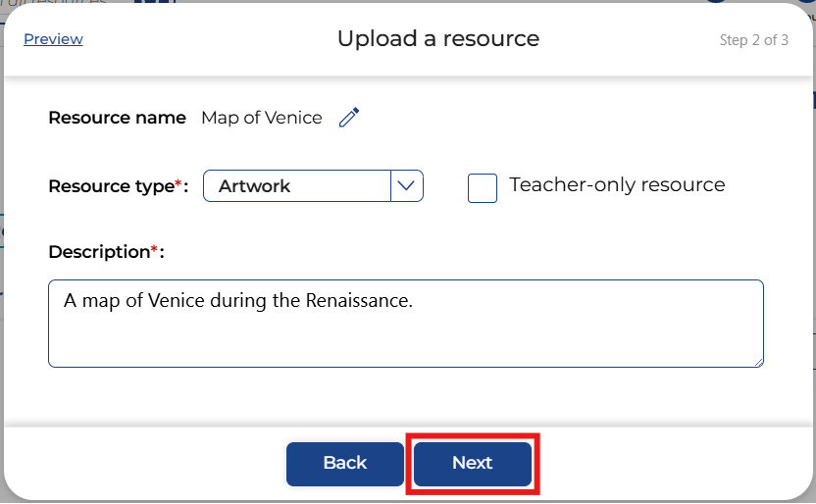Place cursor on the word Renaissance
Screen dimensions: 816x504
pos(359,300)
